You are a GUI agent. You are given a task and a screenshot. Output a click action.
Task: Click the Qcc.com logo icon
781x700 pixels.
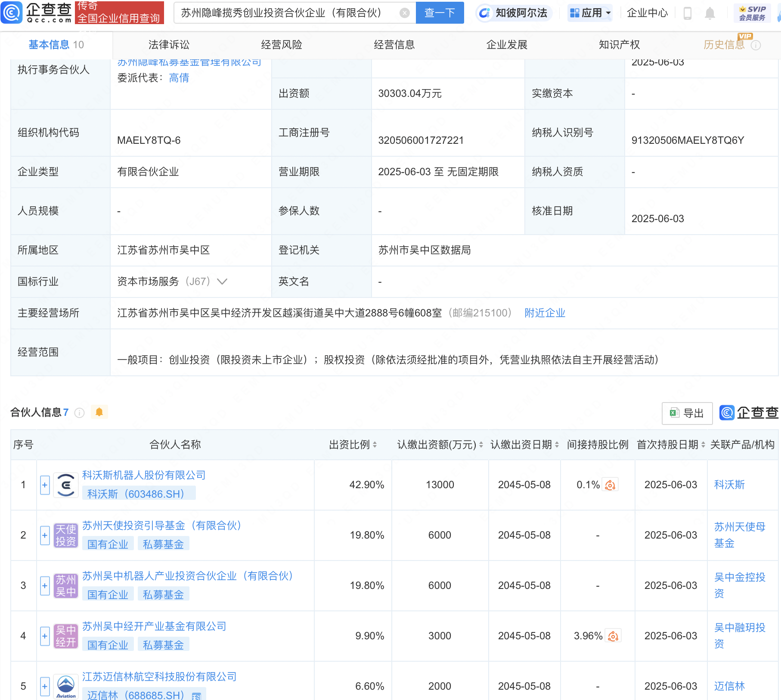(12, 12)
